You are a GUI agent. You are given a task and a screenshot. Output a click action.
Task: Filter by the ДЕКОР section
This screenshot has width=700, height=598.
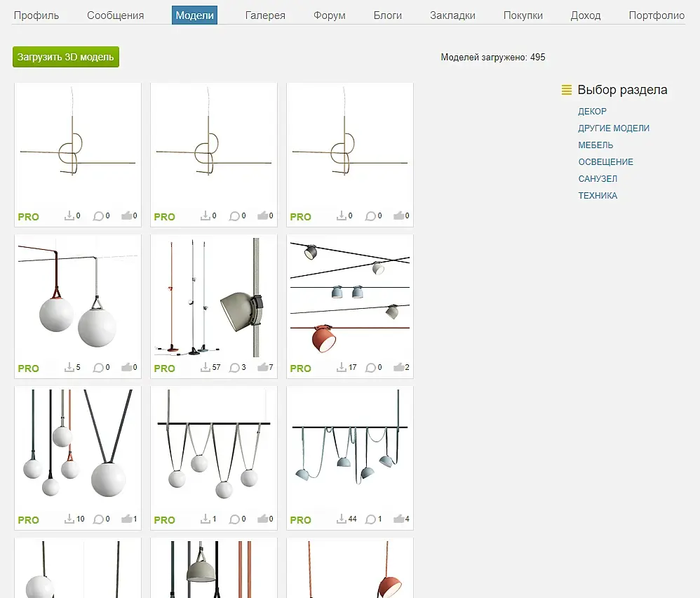pos(593,111)
